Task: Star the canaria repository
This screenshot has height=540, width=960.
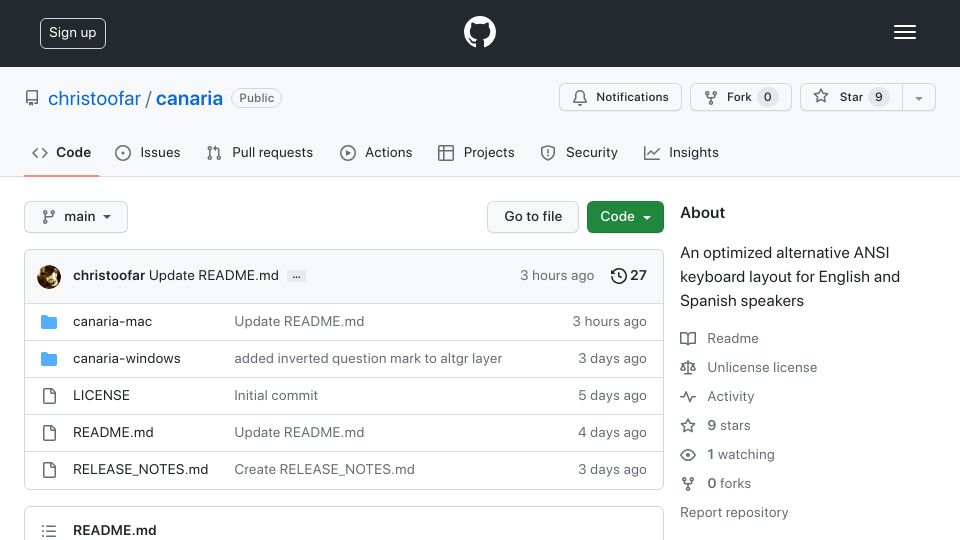Action: click(x=851, y=97)
